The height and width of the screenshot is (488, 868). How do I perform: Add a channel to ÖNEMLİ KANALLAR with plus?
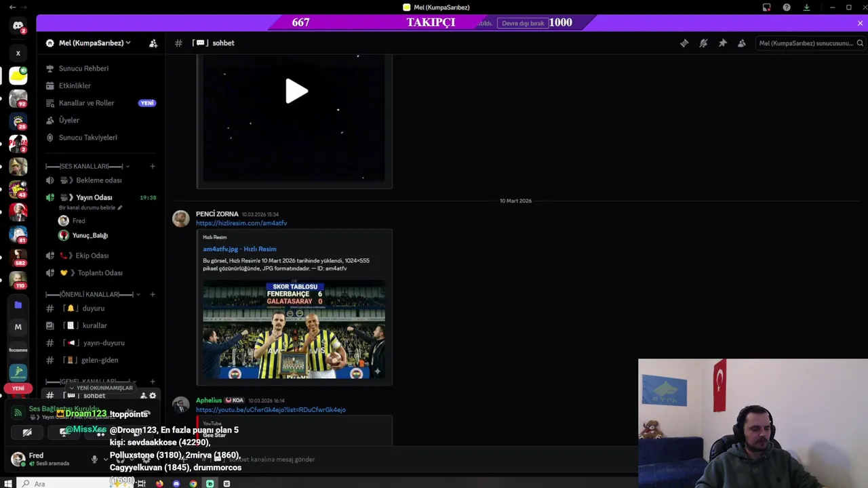click(153, 294)
